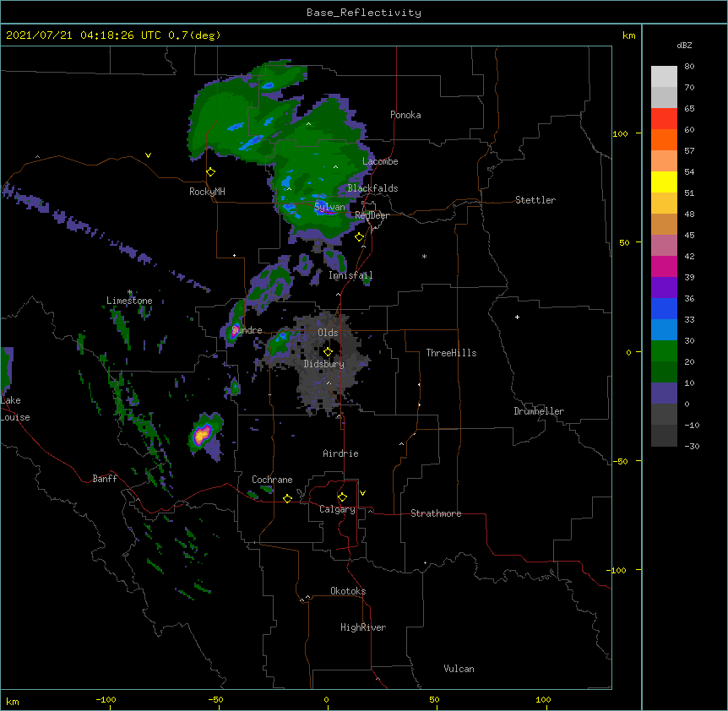The height and width of the screenshot is (711, 728).
Task: Click the Olds town label
Action: (328, 333)
